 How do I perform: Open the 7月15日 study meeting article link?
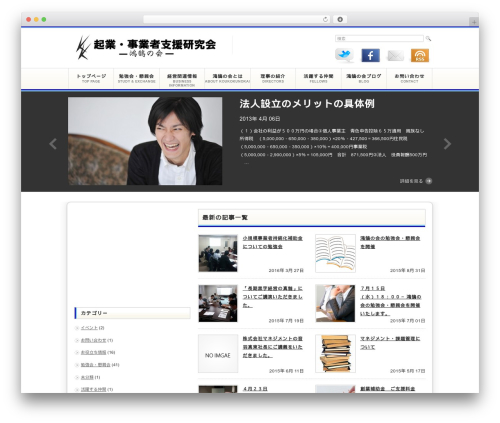tap(390, 301)
